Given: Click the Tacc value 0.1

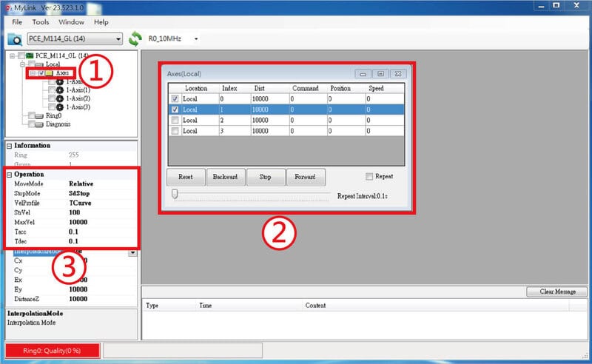Looking at the screenshot, I should click(73, 232).
